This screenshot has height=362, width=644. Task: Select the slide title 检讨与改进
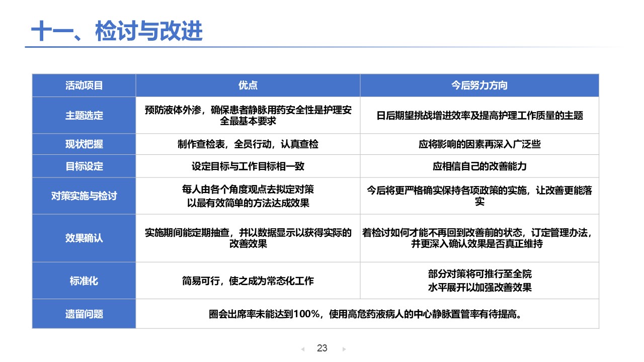point(117,31)
